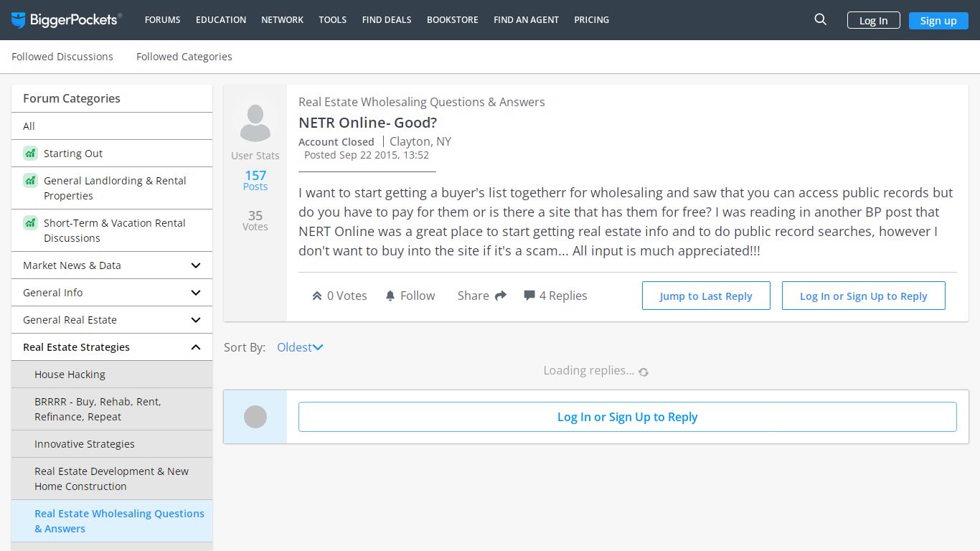The width and height of the screenshot is (980, 551).
Task: Click the General Landlording chart icon
Action: click(x=30, y=180)
